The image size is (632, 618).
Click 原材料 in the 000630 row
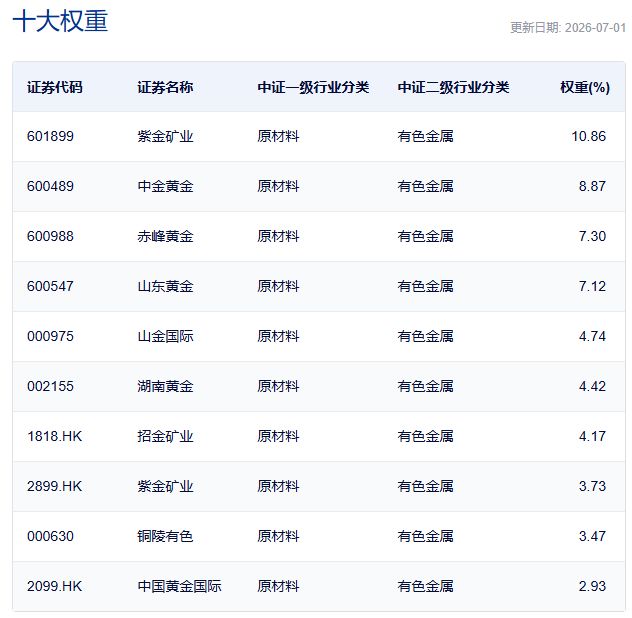pyautogui.click(x=279, y=536)
